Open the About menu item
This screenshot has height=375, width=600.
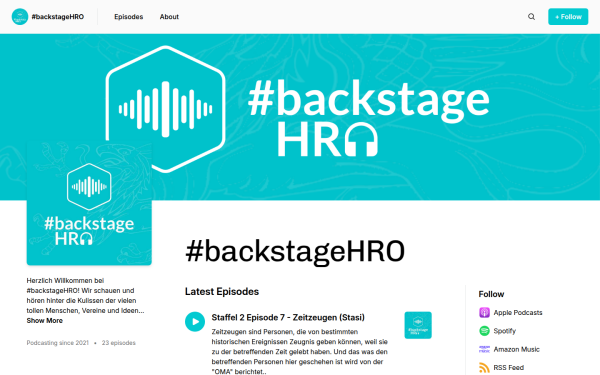coord(169,17)
